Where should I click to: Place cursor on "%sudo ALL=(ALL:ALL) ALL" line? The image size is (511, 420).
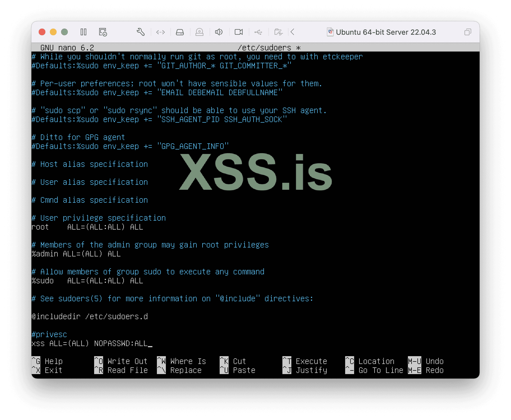(x=87, y=281)
